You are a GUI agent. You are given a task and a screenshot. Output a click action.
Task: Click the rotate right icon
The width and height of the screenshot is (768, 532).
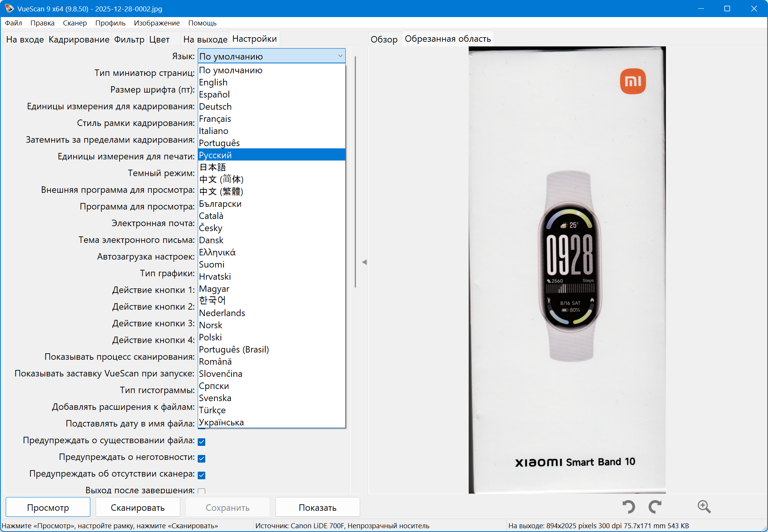click(x=655, y=507)
